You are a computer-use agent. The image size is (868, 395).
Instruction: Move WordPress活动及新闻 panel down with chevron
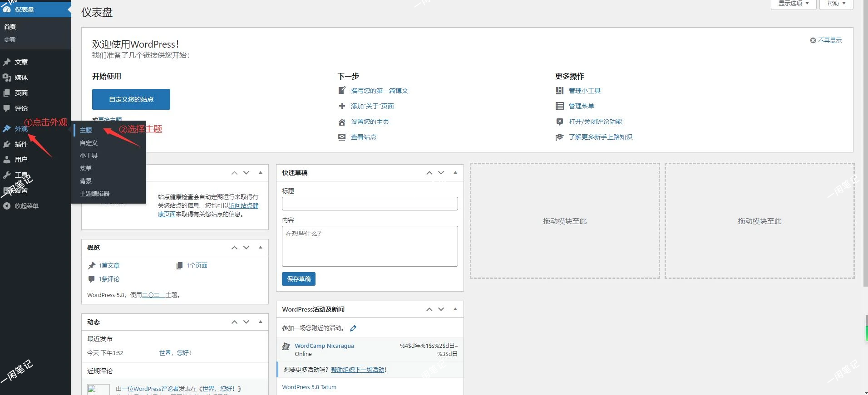441,309
